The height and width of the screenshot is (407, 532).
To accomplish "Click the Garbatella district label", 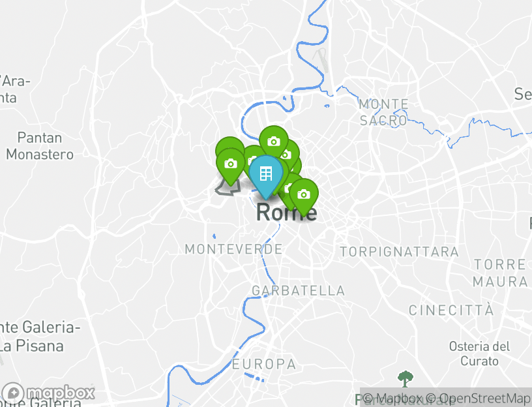I will point(299,291).
